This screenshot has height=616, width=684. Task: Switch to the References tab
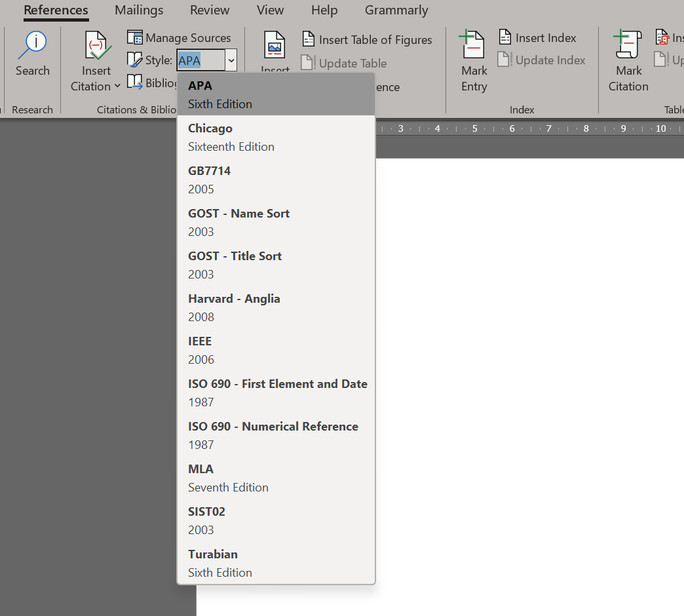pos(56,10)
